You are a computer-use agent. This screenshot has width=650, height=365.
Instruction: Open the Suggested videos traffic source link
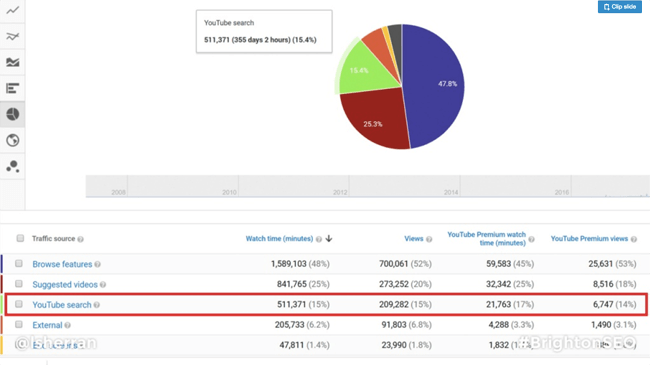(65, 285)
